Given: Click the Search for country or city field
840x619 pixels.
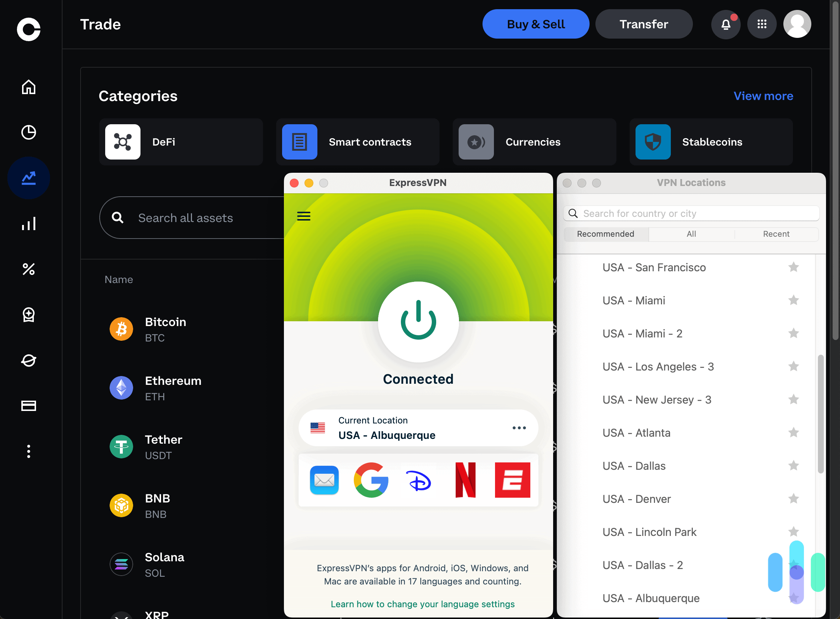Looking at the screenshot, I should point(691,214).
